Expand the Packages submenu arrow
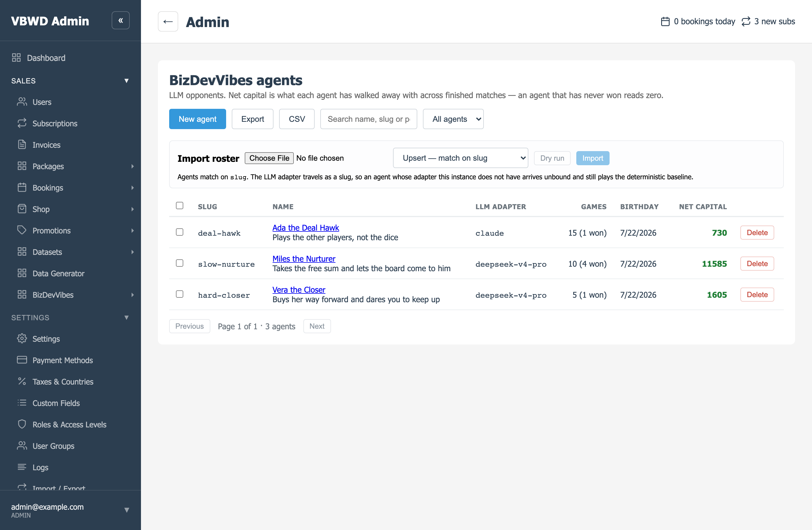The width and height of the screenshot is (812, 530). click(x=133, y=166)
